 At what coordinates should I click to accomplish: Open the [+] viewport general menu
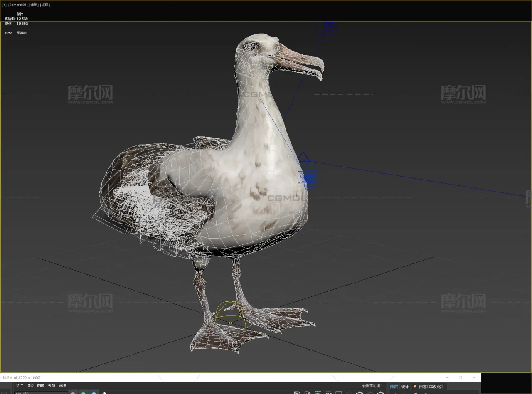[4, 5]
